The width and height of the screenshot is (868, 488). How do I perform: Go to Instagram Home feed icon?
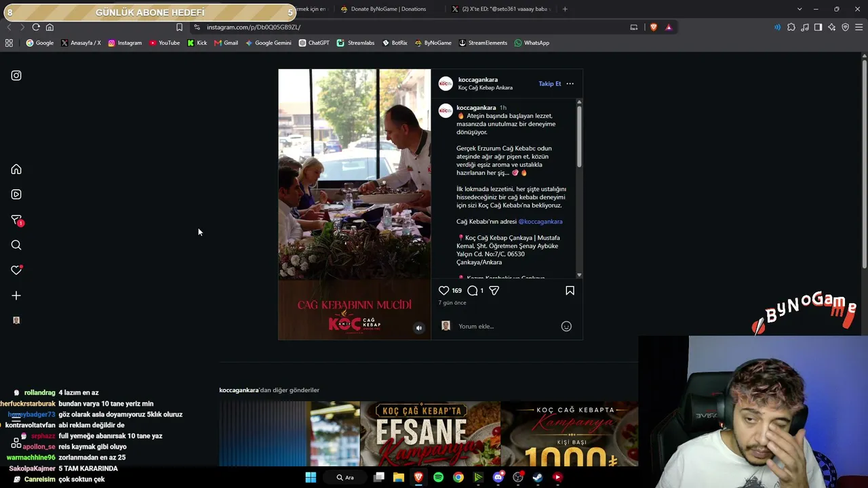16,169
